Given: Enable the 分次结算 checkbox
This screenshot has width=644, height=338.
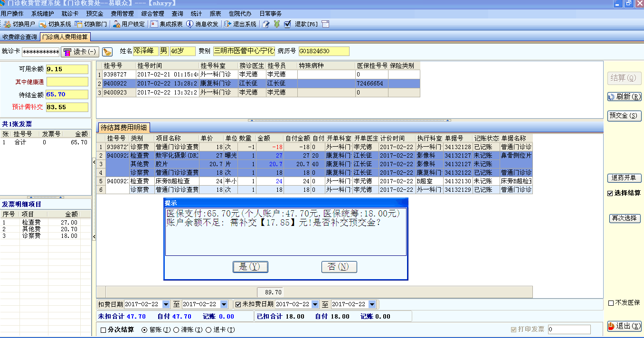Looking at the screenshot, I should pos(104,330).
